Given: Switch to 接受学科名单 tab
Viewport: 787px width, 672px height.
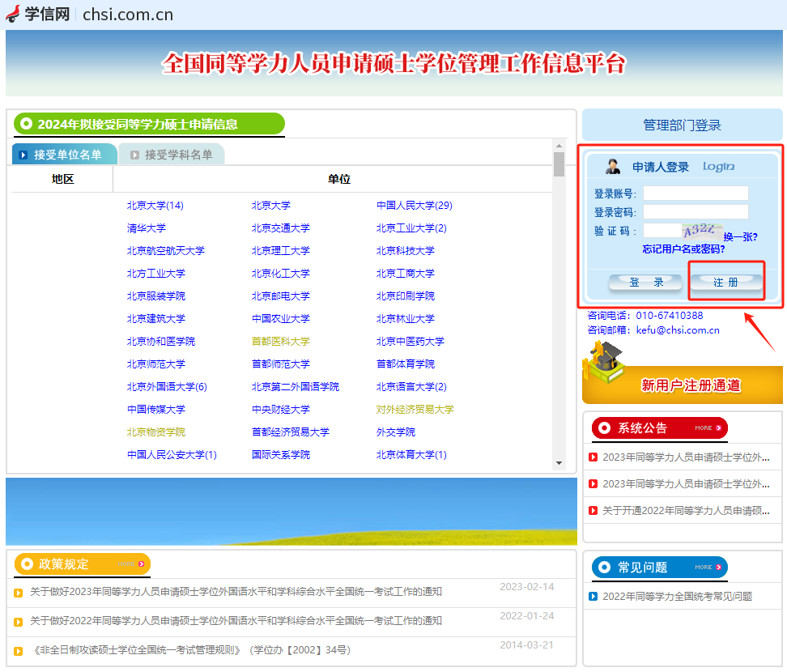Looking at the screenshot, I should point(171,155).
